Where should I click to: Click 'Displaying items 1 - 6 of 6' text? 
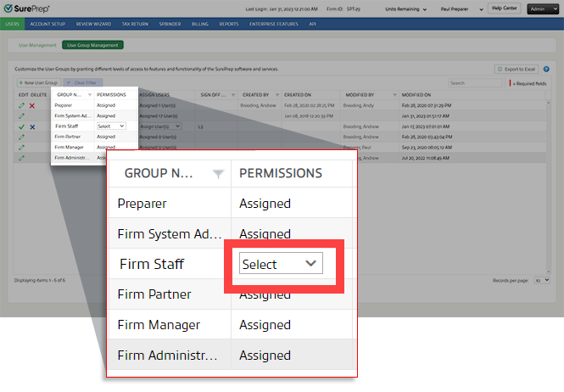[40, 280]
